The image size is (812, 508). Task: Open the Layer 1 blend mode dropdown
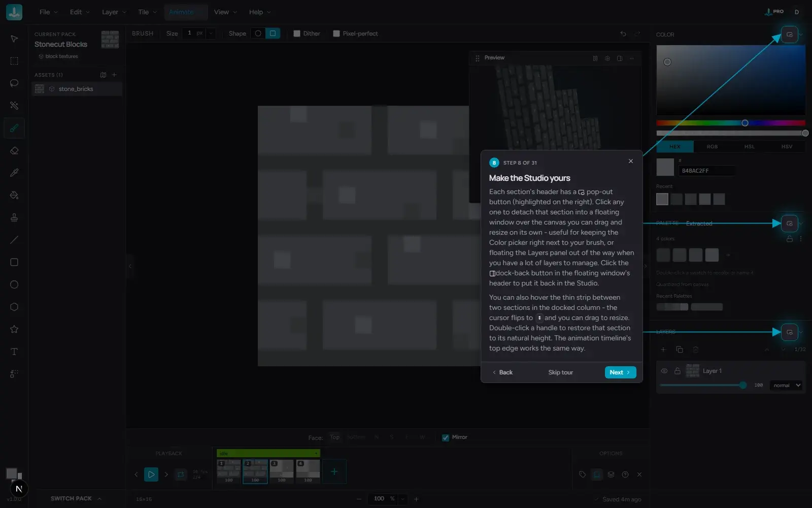[x=786, y=386]
